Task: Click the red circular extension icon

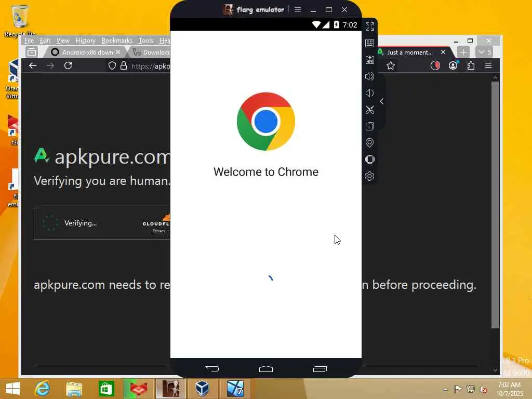Action: pos(435,65)
